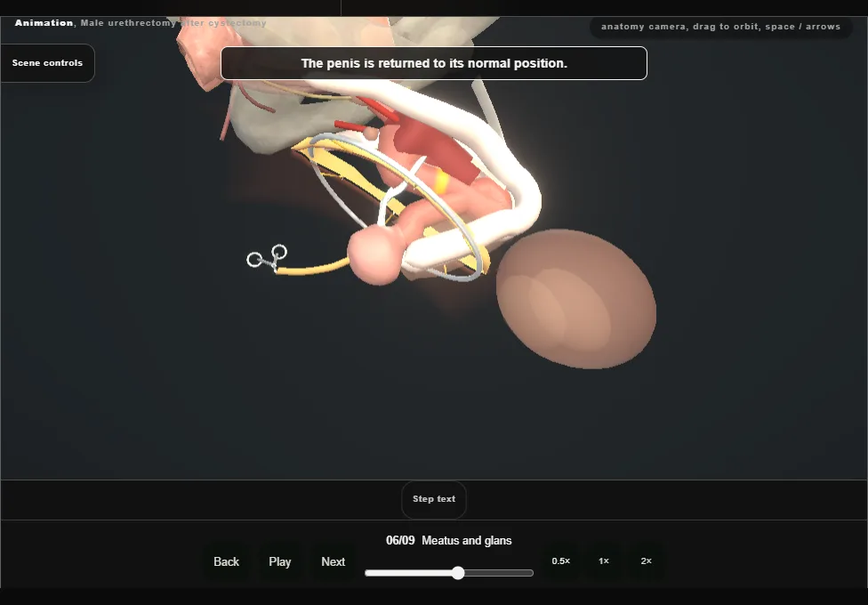
Task: Set playback speed to 2×
Action: pos(646,561)
